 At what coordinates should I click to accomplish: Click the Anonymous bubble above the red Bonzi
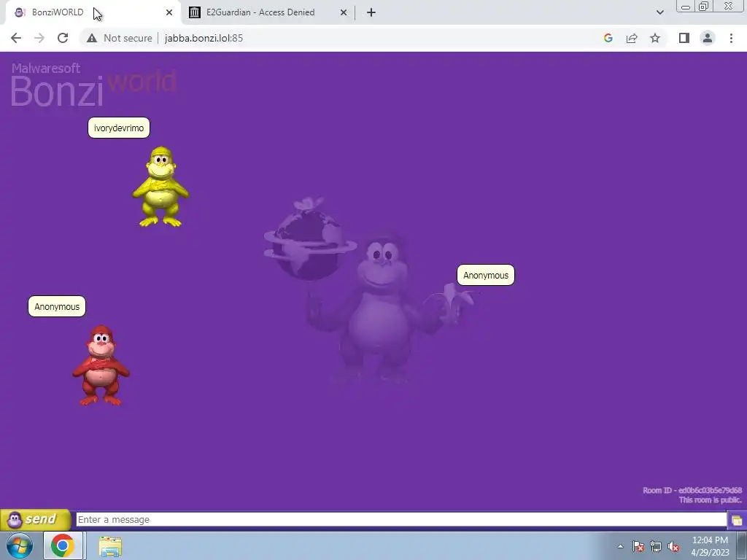(x=57, y=306)
